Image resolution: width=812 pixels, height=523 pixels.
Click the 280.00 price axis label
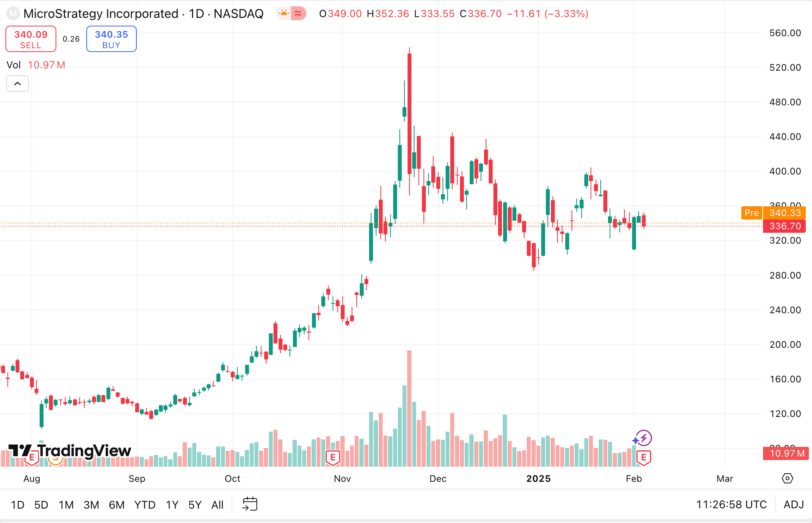[x=785, y=275]
